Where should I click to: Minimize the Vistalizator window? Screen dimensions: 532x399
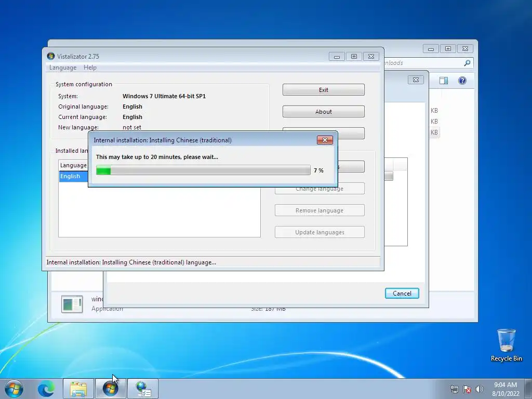337,56
